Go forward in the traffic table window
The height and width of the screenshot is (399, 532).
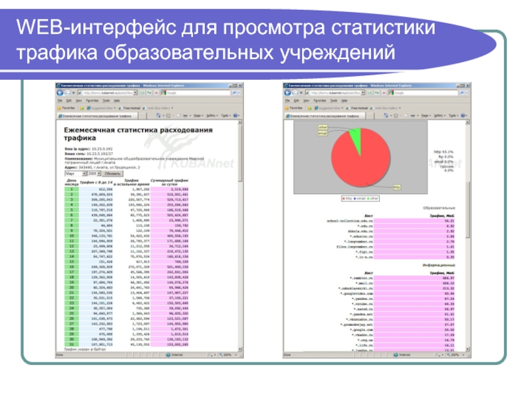pos(67,92)
